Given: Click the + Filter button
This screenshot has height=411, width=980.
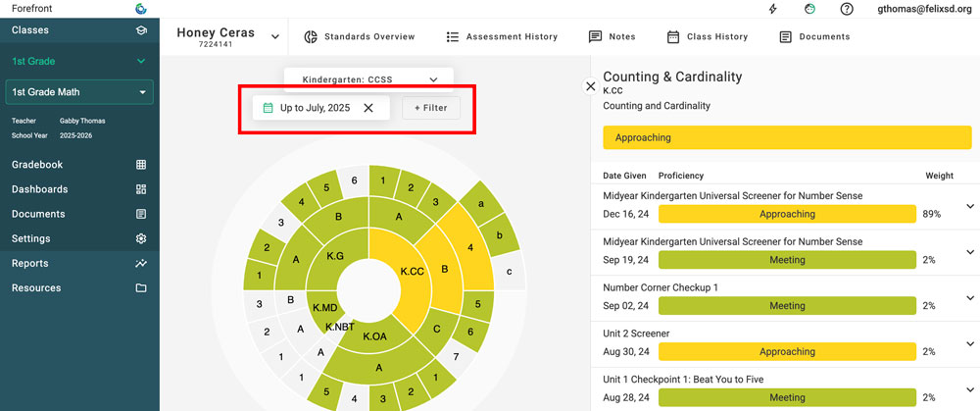Looking at the screenshot, I should [x=430, y=108].
